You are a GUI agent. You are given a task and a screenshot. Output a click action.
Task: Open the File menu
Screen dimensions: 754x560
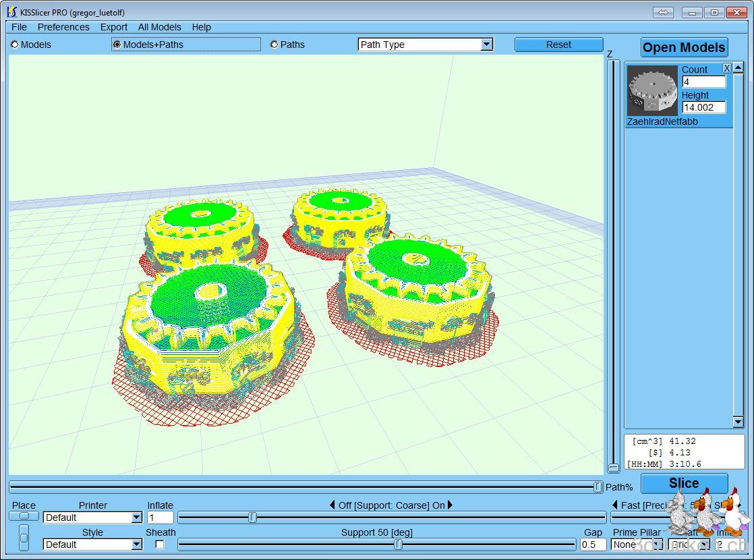(19, 27)
